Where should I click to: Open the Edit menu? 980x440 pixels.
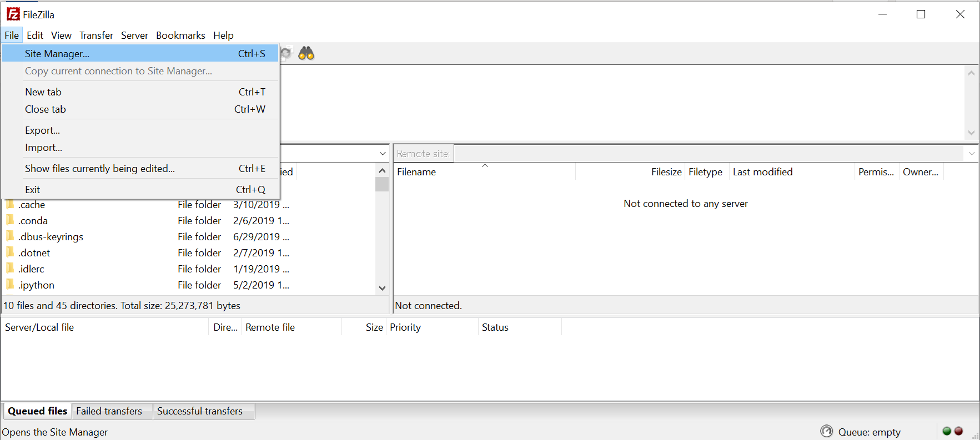point(35,36)
